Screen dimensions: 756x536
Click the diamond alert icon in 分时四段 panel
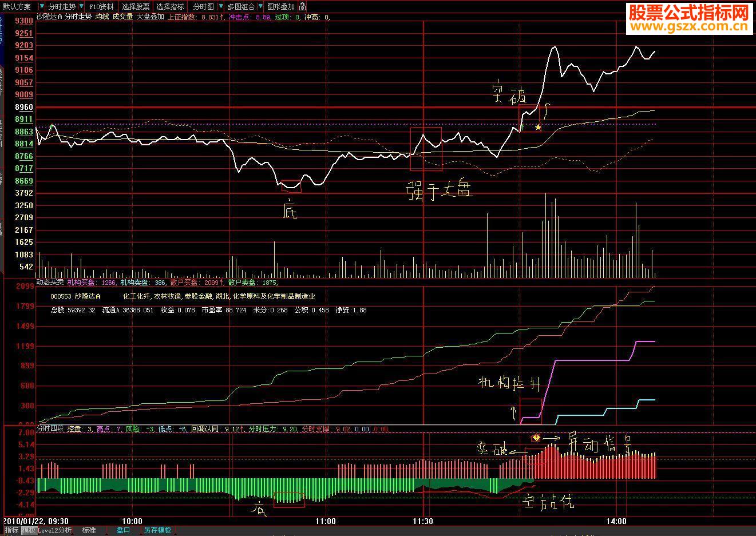pos(536,438)
